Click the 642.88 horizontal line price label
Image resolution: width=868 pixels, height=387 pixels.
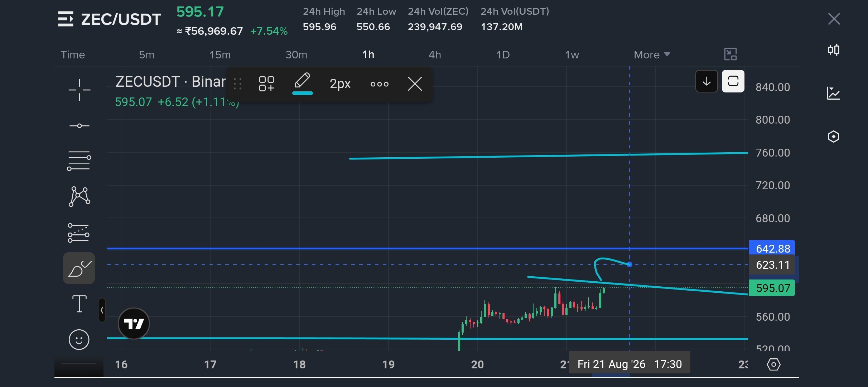772,248
